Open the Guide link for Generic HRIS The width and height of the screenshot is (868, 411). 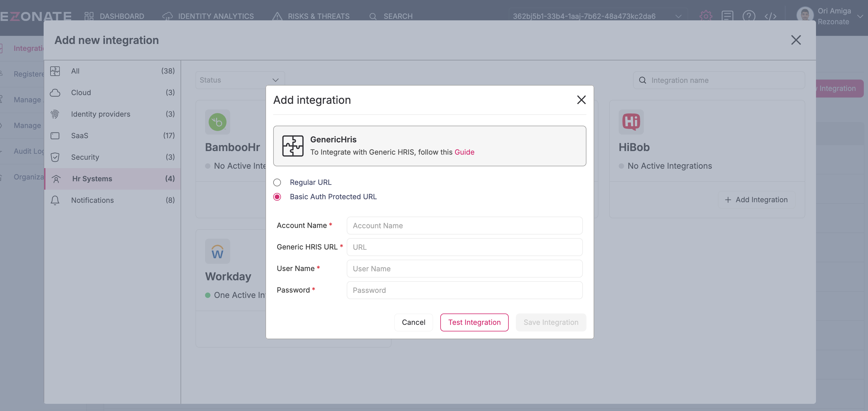(x=464, y=152)
